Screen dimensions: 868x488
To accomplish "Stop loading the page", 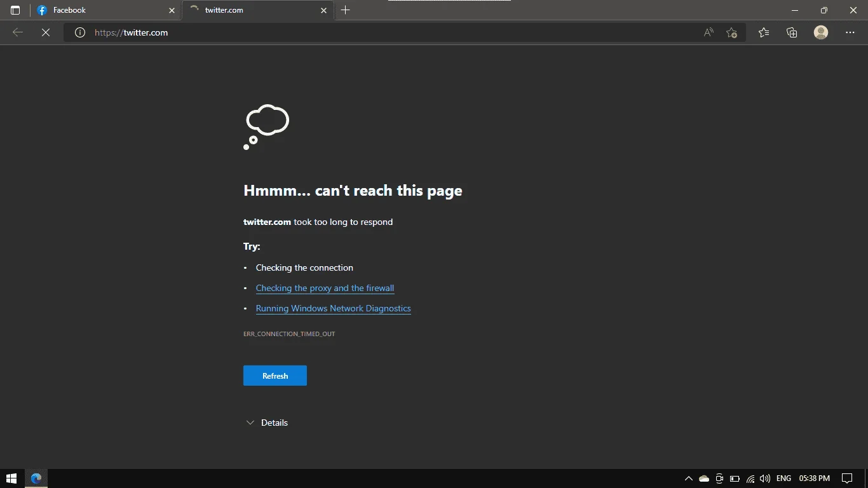I will 46,32.
